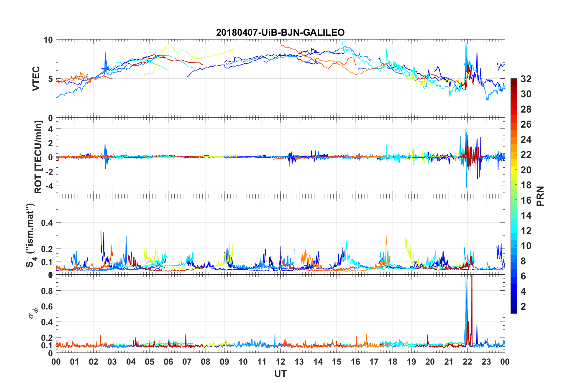The width and height of the screenshot is (561, 392).
Task: Click x-axis tick label 10
Action: pyautogui.click(x=243, y=362)
